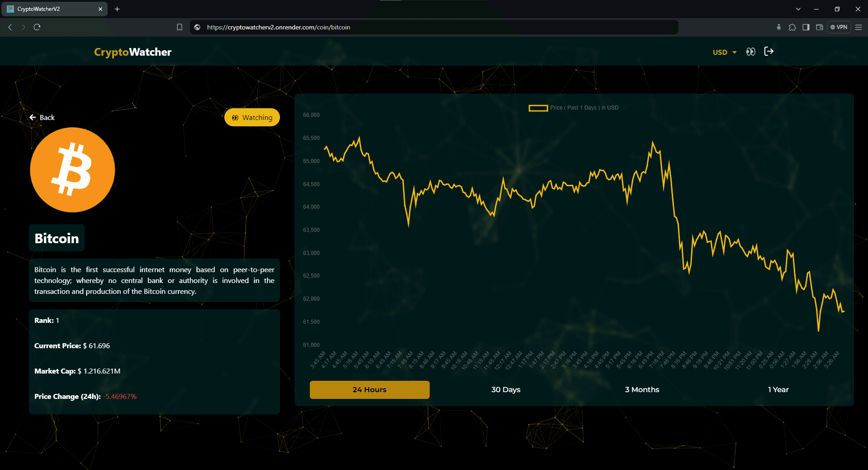Click the logout icon in header
The image size is (868, 470).
[768, 51]
